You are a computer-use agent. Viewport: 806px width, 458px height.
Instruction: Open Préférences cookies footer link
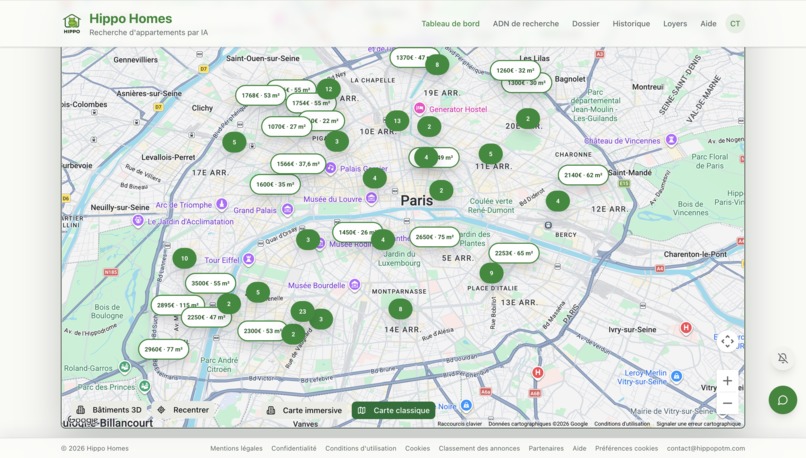click(626, 448)
